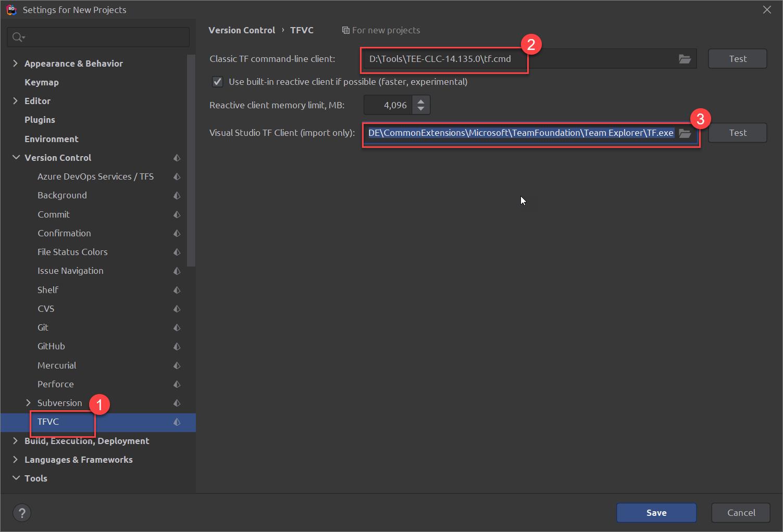This screenshot has width=783, height=532.
Task: Browse folder for Visual Studio TF Client
Action: [685, 133]
